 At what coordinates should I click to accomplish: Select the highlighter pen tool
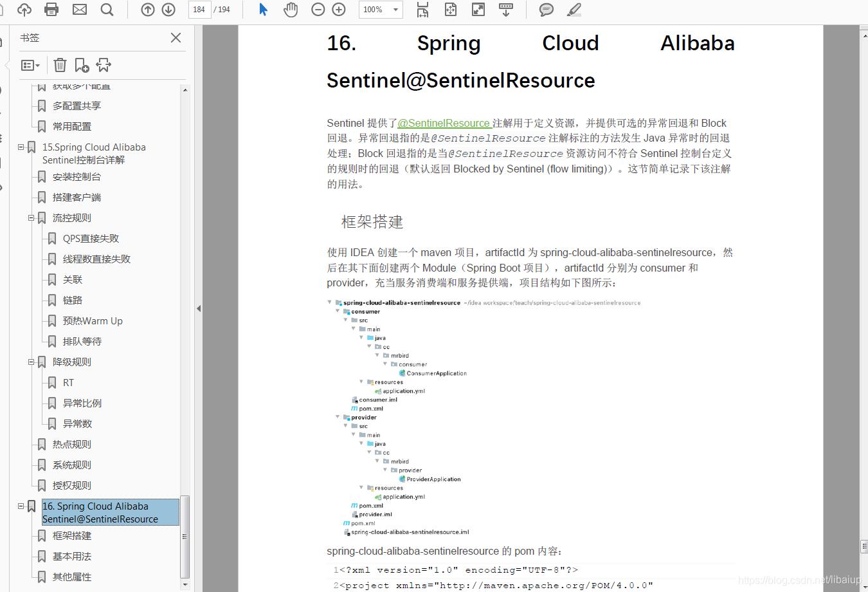pyautogui.click(x=574, y=10)
